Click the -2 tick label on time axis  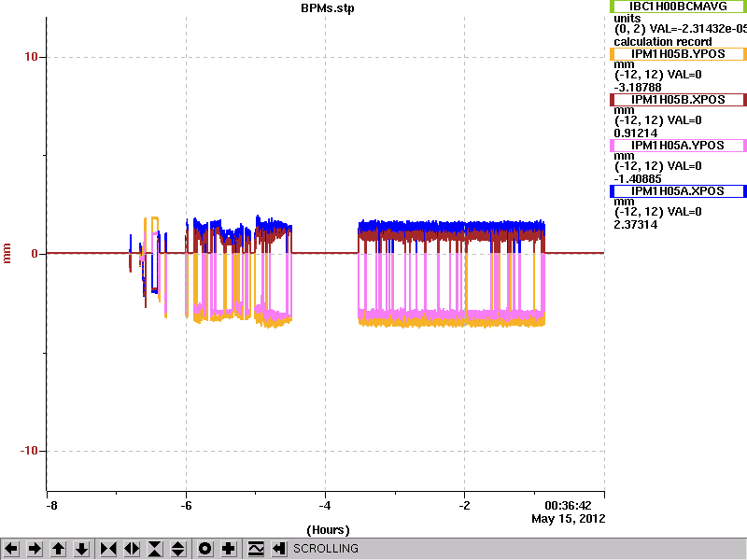[x=464, y=506]
